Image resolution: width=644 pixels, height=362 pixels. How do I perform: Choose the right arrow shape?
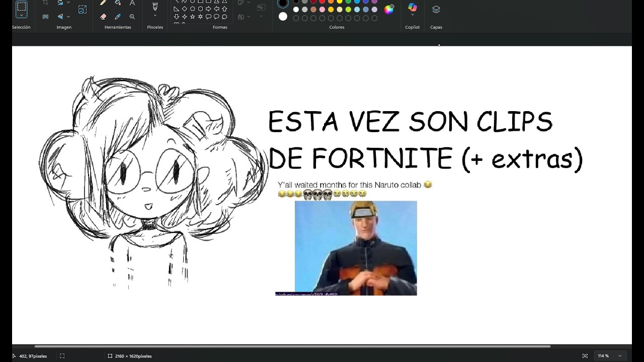[209, 9]
